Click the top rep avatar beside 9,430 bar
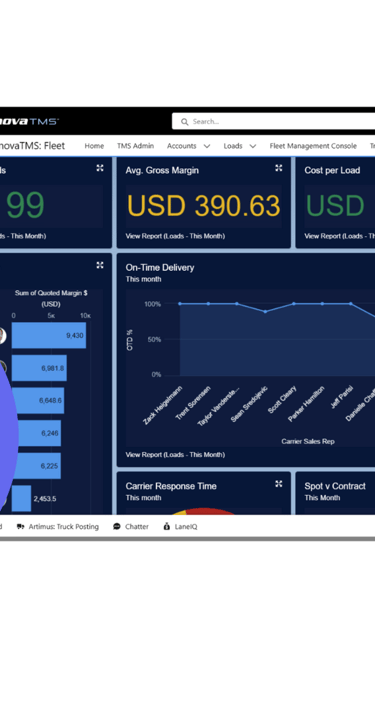The height and width of the screenshot is (713, 375). tap(2, 336)
